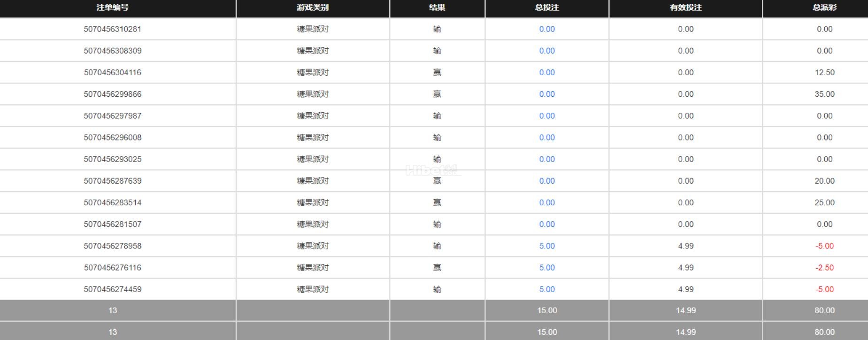Image resolution: width=868 pixels, height=340 pixels.
Task: Click the 有效投注 column header
Action: click(685, 8)
